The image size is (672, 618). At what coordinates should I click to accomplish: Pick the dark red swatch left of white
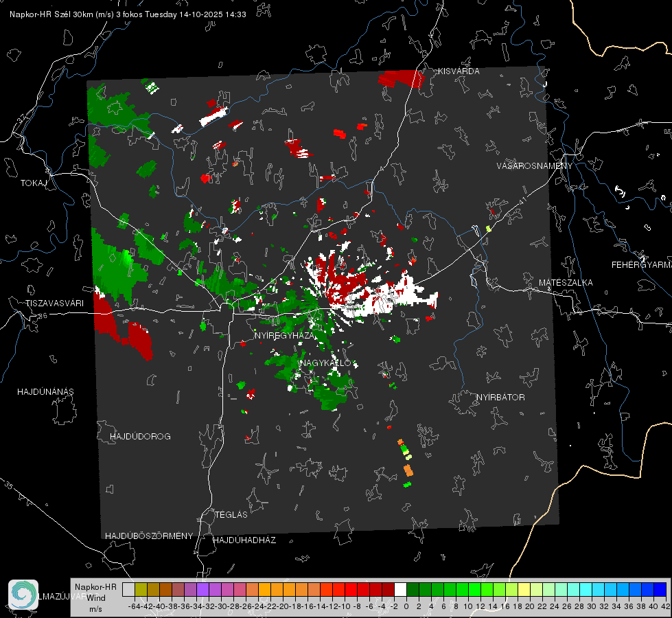(388, 589)
